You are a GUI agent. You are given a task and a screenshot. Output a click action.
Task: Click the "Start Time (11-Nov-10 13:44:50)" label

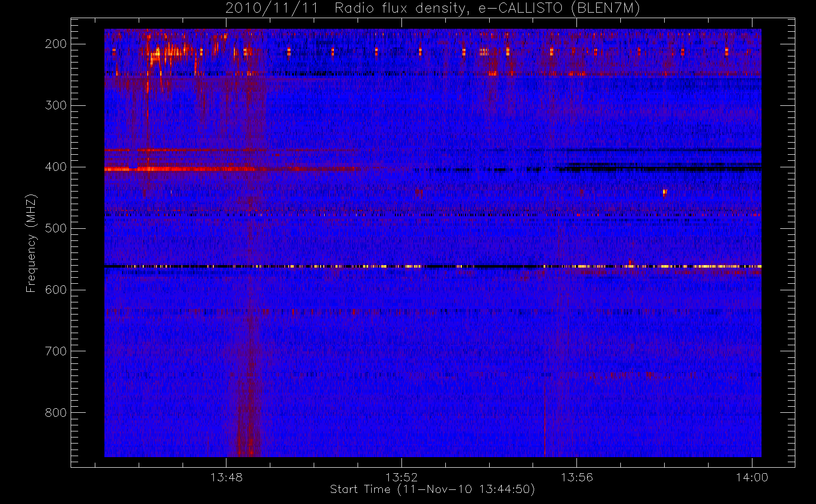(432, 489)
